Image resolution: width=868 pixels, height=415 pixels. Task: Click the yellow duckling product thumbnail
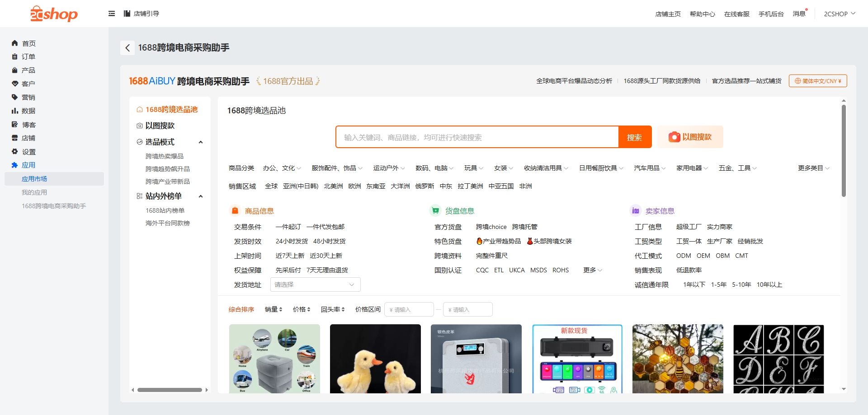(375, 359)
